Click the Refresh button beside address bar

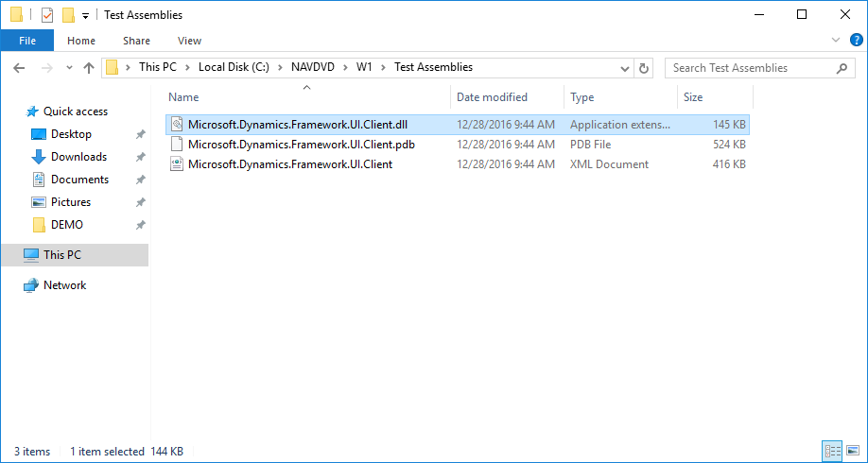point(645,68)
